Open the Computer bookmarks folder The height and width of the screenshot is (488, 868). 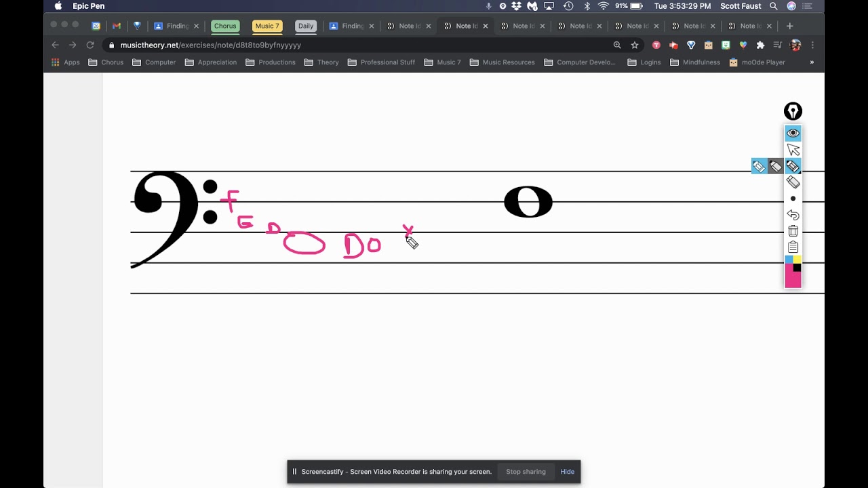[x=155, y=62]
